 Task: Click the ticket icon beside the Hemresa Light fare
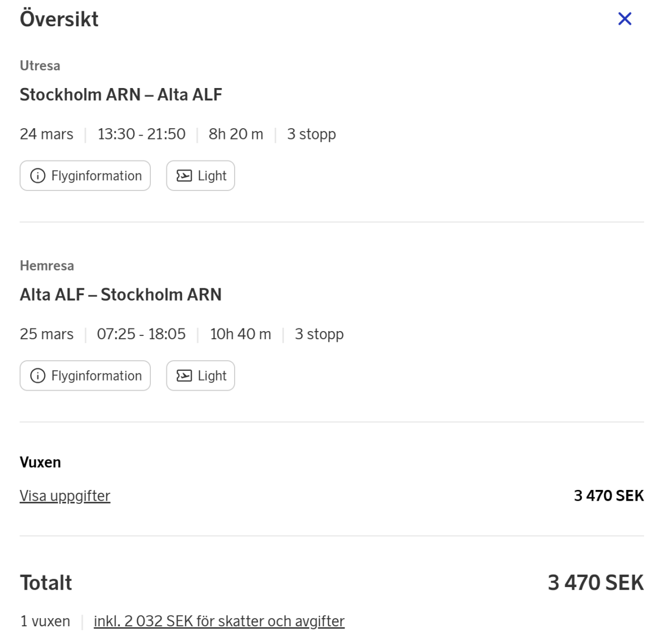point(184,376)
